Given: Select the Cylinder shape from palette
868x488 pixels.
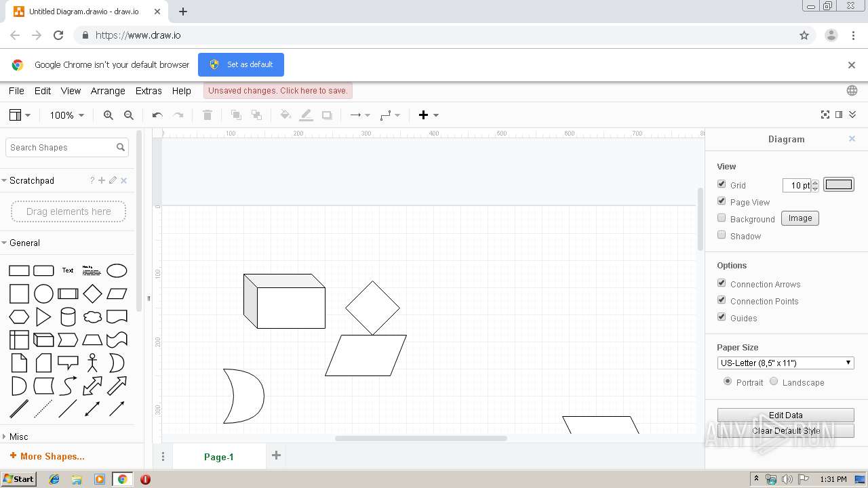Looking at the screenshot, I should (x=68, y=317).
